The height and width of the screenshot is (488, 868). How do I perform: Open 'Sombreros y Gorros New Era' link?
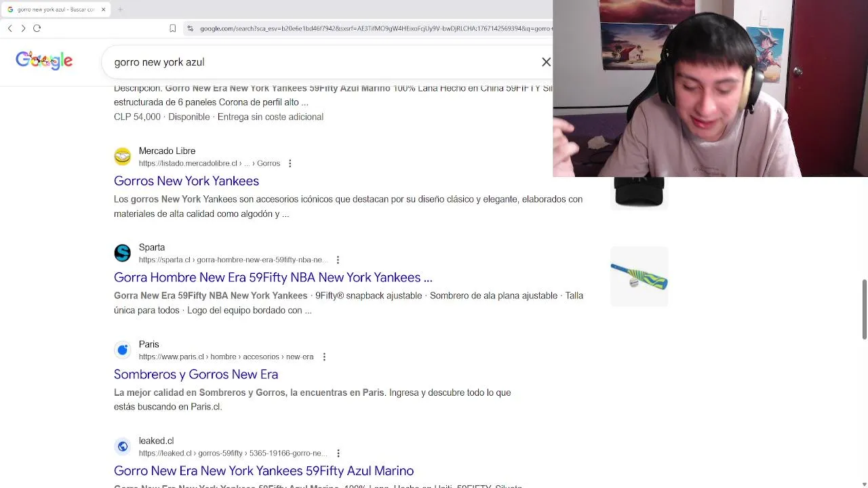(x=196, y=374)
